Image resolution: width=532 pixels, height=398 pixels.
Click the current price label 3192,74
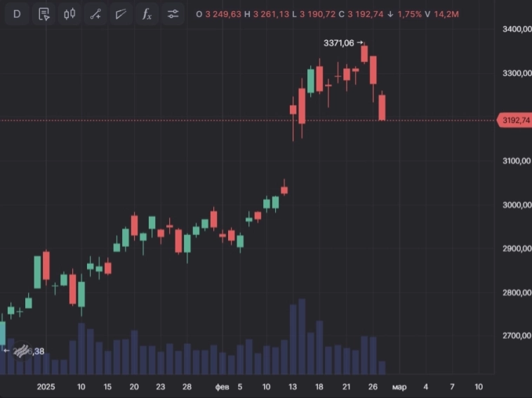click(x=514, y=120)
